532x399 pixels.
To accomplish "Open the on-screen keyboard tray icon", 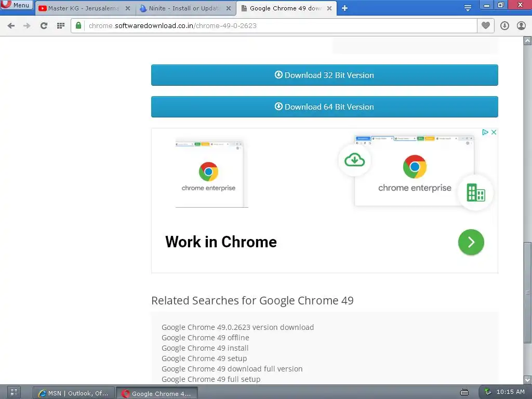I will [x=464, y=393].
